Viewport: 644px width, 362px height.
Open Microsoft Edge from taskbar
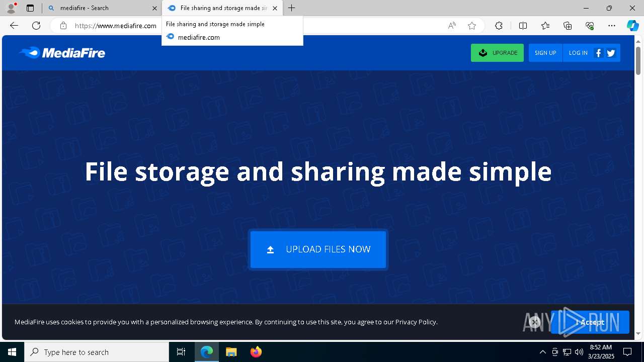pos(207,352)
